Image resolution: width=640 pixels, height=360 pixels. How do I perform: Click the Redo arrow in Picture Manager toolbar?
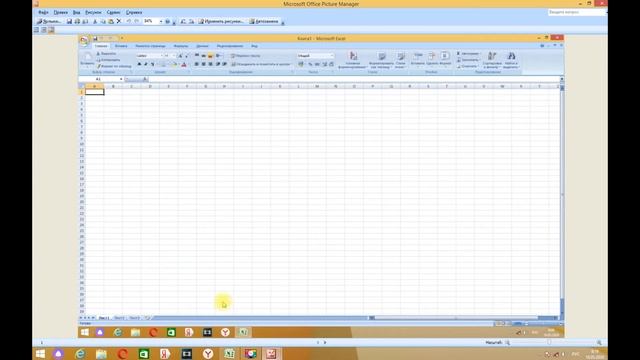(x=137, y=21)
